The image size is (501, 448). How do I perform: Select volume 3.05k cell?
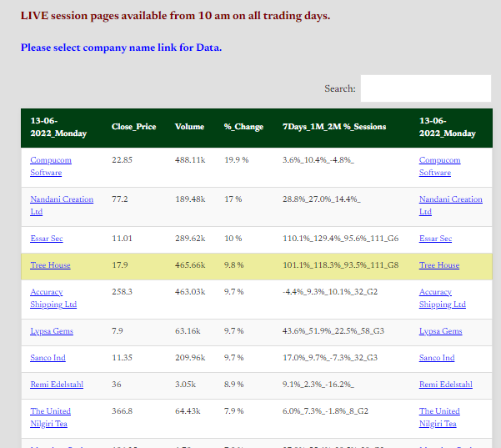185,385
